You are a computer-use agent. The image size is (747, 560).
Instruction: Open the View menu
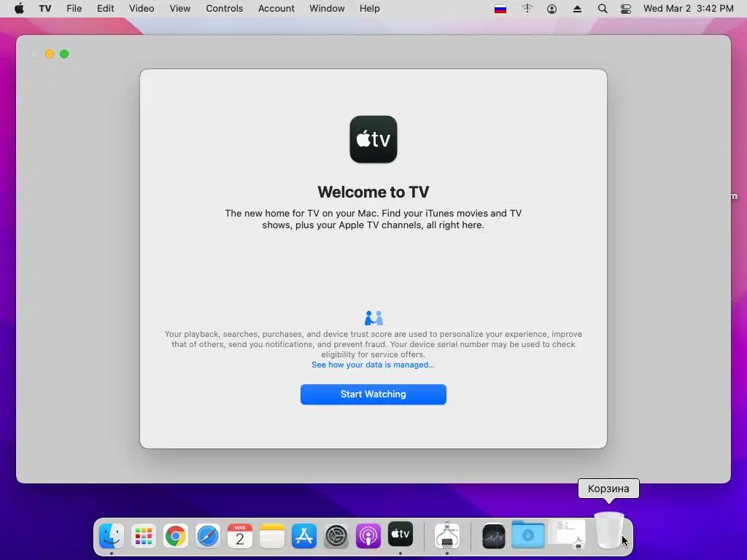(179, 8)
